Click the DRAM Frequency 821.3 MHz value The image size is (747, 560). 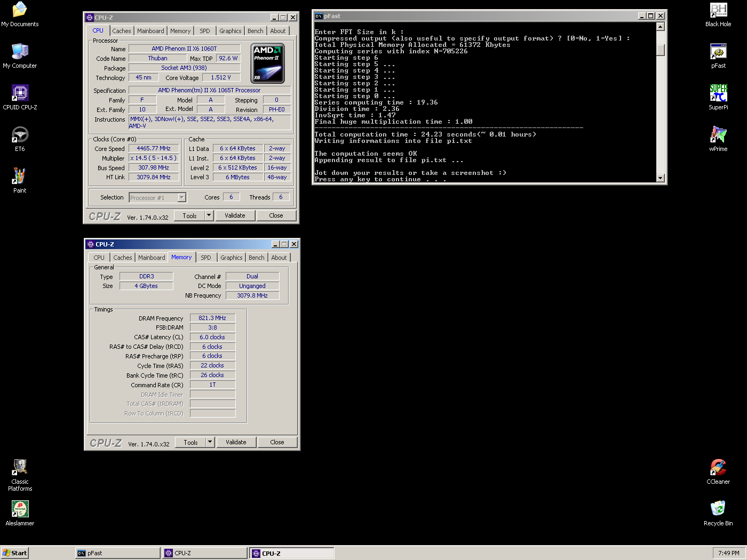pos(212,318)
